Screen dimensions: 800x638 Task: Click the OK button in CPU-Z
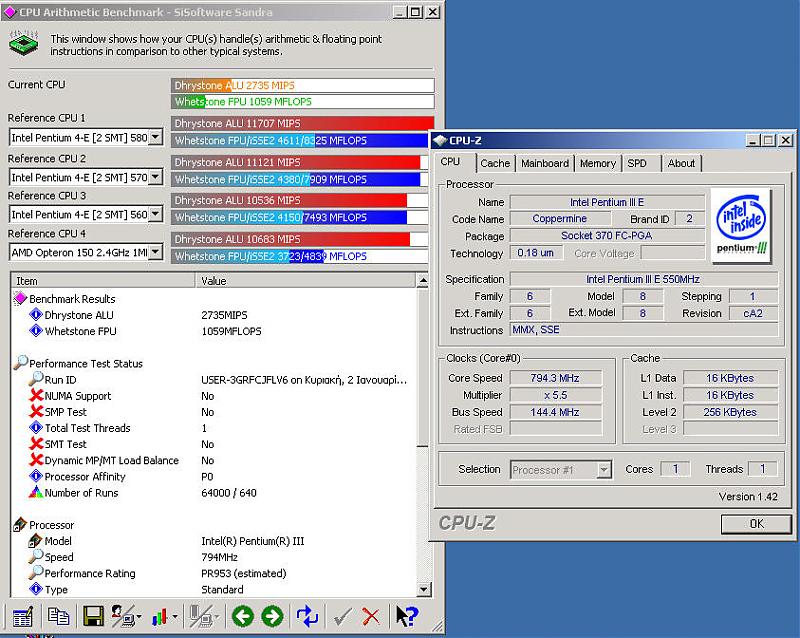click(756, 524)
